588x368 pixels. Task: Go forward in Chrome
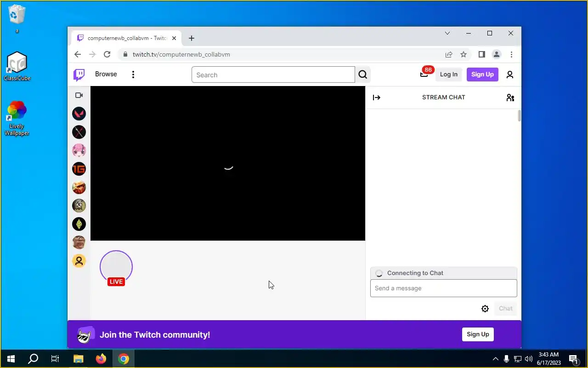coord(92,54)
